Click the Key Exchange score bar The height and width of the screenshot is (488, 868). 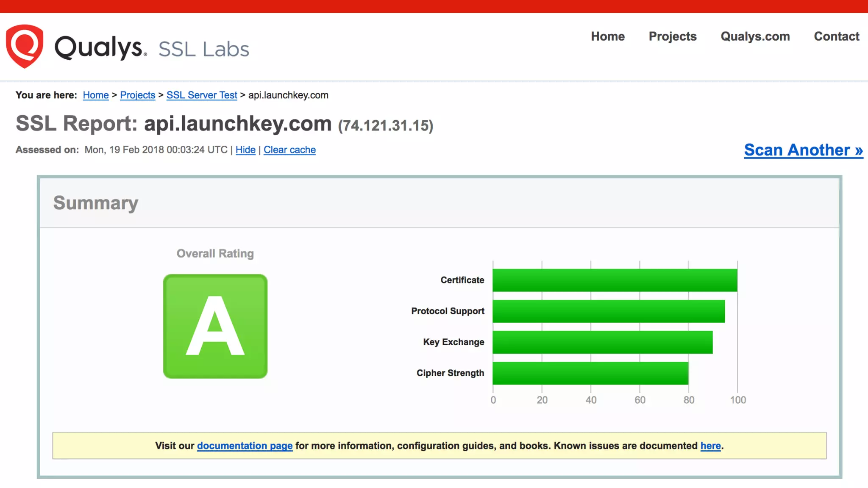coord(602,342)
